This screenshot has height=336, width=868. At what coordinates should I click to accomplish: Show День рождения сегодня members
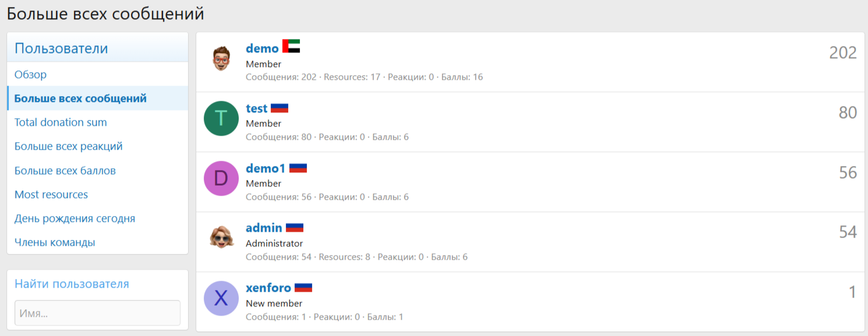[75, 218]
